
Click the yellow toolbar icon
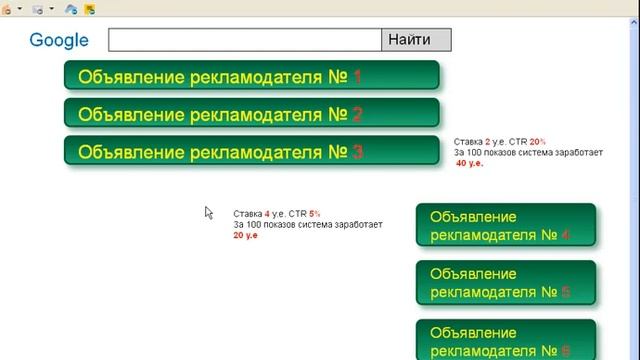click(90, 9)
